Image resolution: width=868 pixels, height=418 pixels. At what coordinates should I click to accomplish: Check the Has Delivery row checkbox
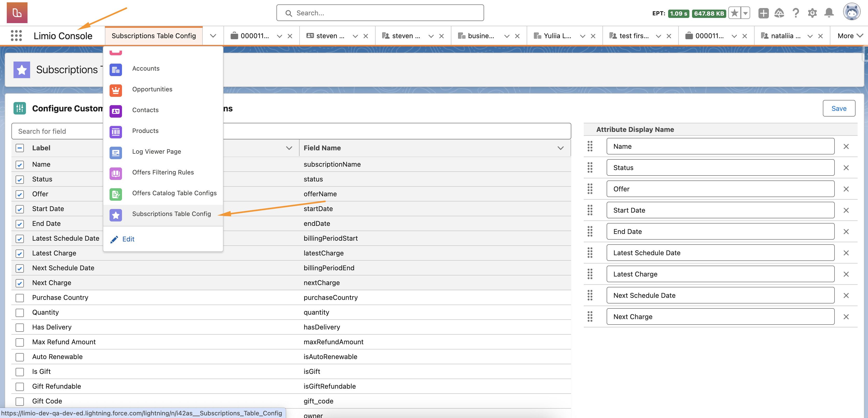pos(20,327)
